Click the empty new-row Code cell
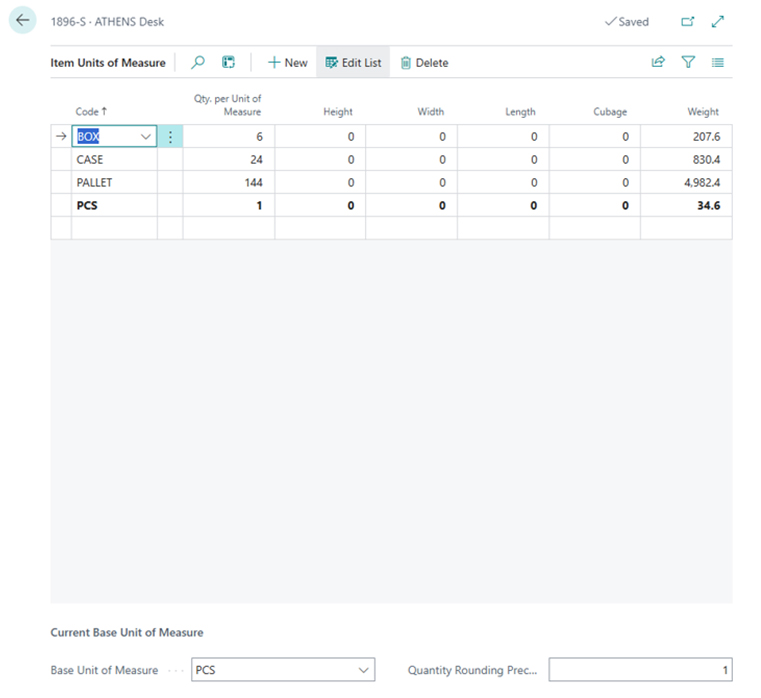 [114, 228]
